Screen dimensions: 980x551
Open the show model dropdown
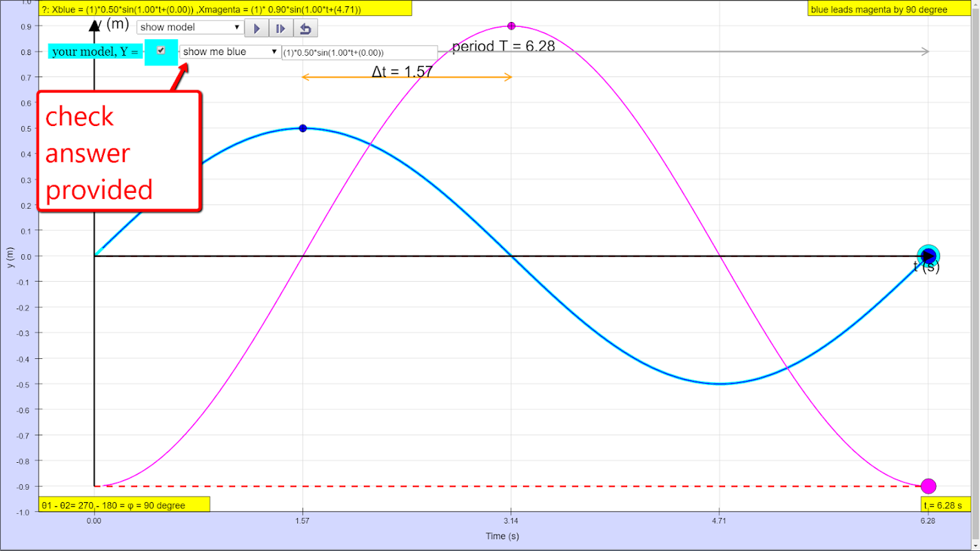pos(190,27)
